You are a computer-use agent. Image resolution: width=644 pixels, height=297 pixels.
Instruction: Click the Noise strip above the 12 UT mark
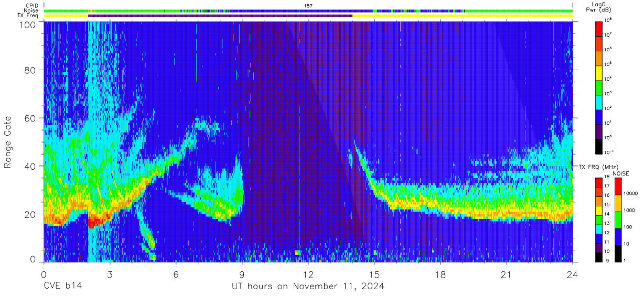pos(308,10)
